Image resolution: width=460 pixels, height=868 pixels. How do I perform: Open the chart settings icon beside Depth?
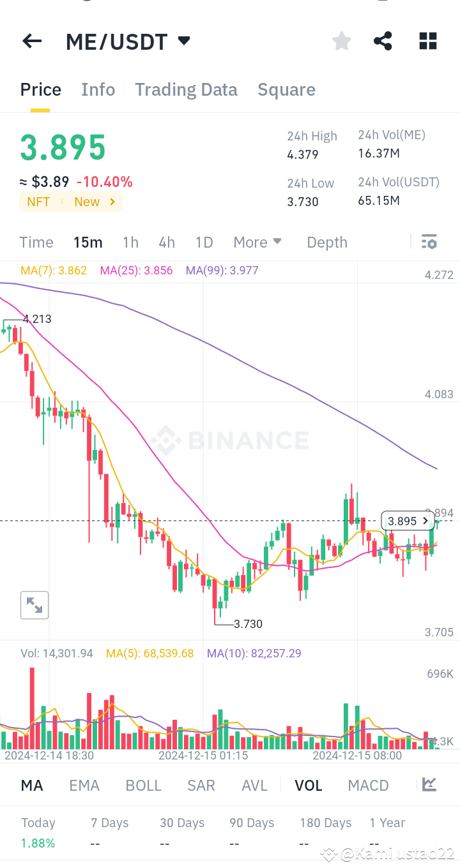click(429, 242)
